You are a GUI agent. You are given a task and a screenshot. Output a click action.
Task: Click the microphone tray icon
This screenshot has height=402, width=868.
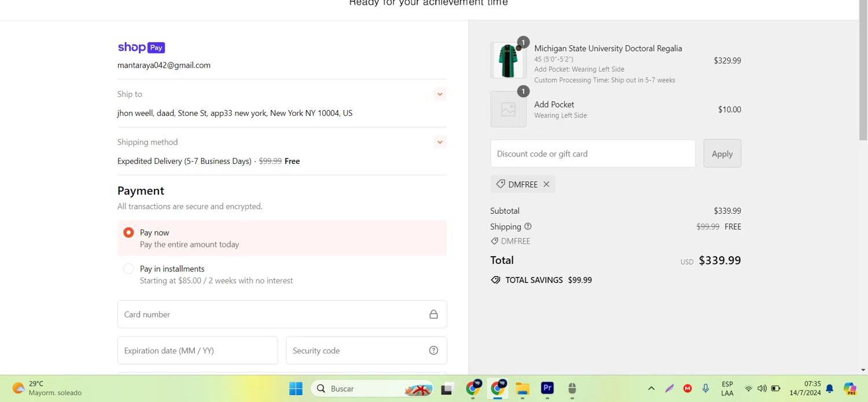tap(705, 389)
